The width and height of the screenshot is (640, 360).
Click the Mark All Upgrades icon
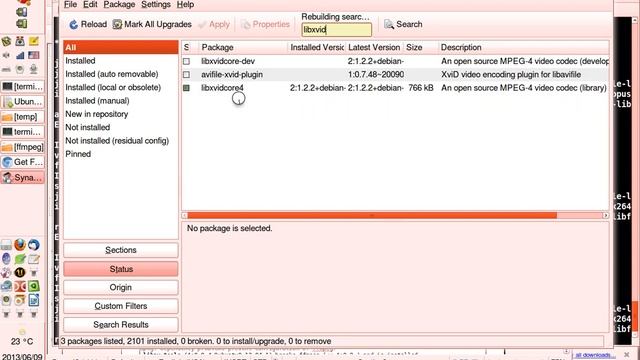[x=117, y=24]
